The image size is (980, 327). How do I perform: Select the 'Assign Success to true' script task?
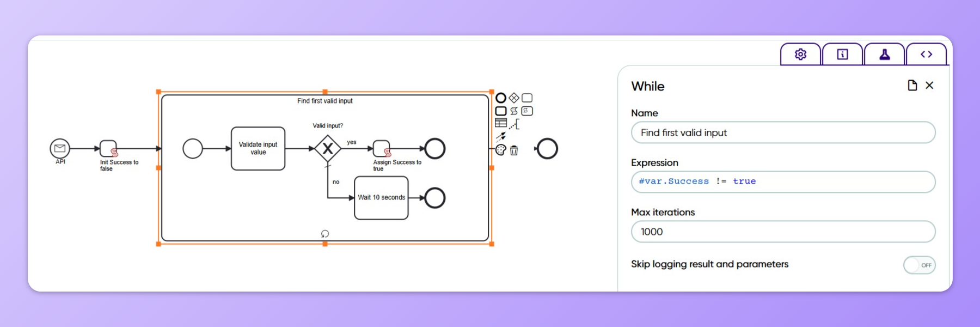pyautogui.click(x=382, y=148)
